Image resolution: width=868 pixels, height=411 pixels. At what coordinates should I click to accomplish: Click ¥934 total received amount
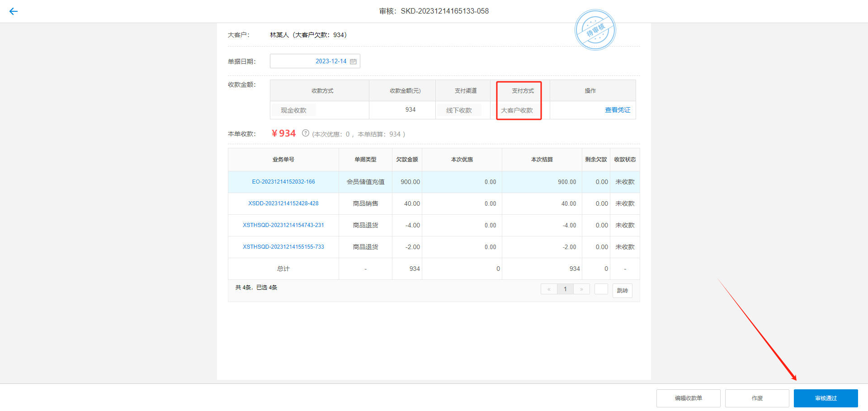[x=283, y=133]
